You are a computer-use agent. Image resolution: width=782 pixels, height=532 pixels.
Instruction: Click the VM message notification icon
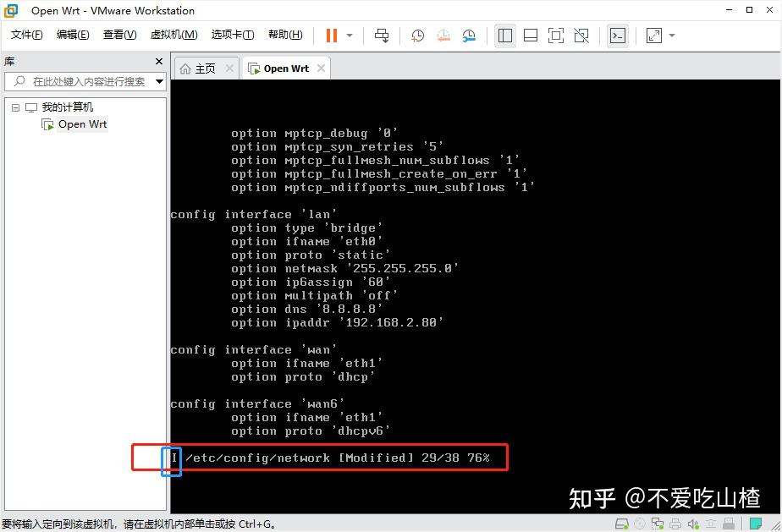pos(757,523)
